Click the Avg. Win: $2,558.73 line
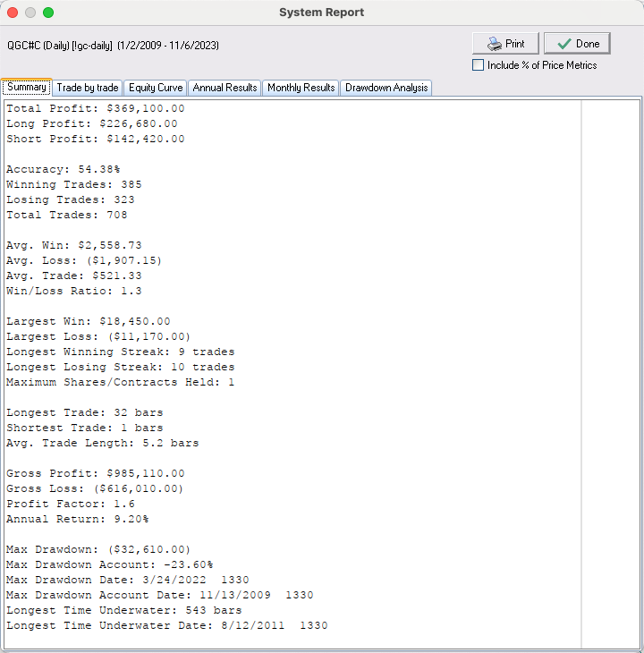644x653 pixels. click(x=74, y=245)
